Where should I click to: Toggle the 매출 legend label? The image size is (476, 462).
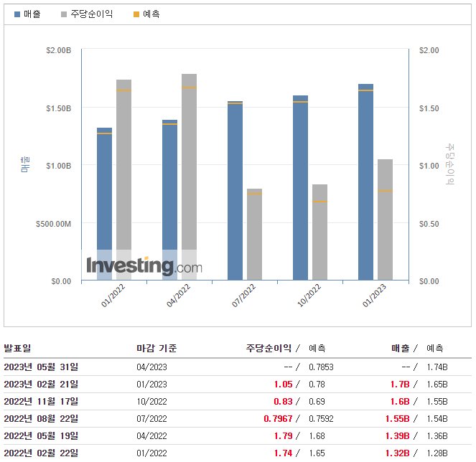point(32,14)
